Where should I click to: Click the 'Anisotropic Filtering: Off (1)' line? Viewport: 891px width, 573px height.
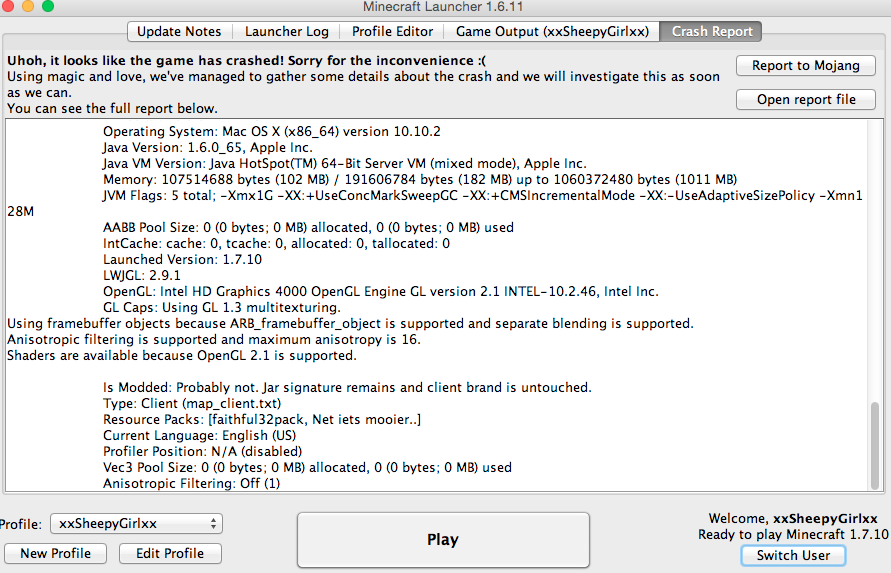point(191,483)
